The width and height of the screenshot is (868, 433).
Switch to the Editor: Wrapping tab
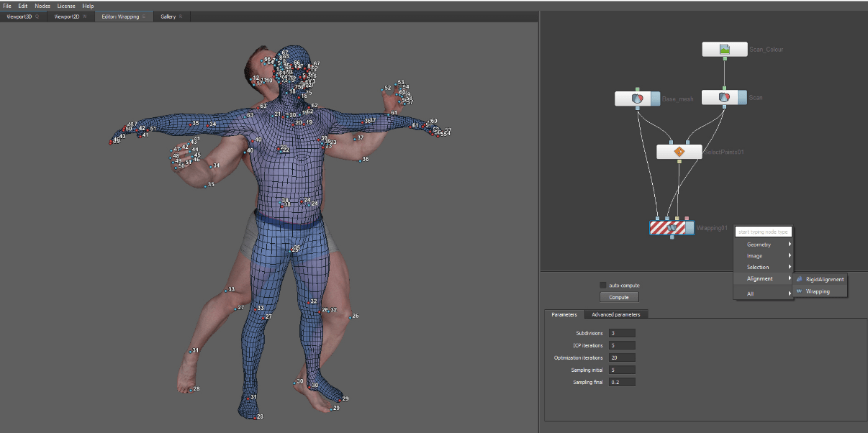point(124,16)
